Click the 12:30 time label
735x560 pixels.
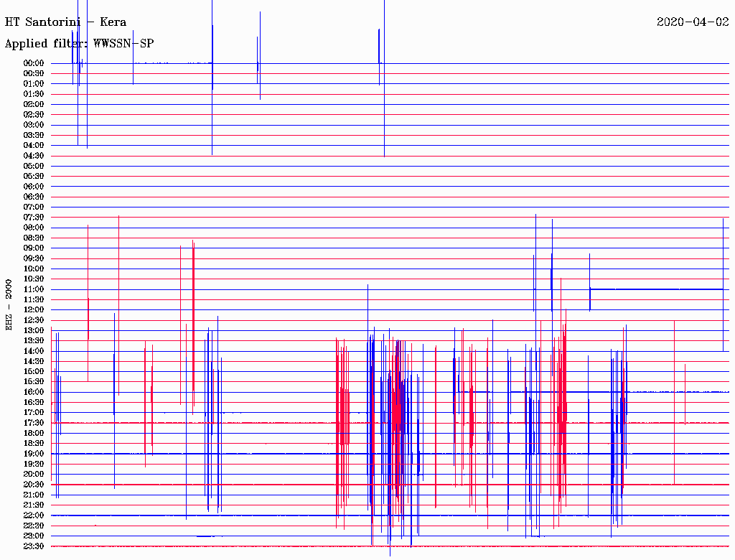(34, 320)
